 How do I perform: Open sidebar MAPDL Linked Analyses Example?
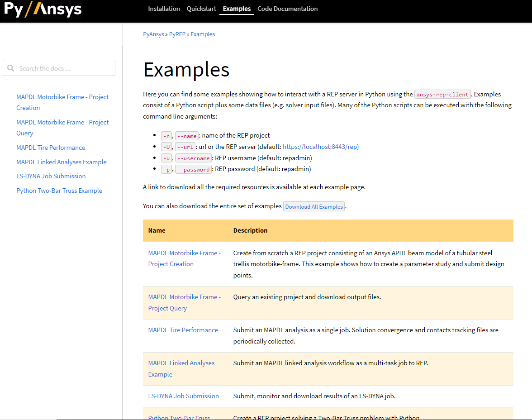(x=62, y=162)
